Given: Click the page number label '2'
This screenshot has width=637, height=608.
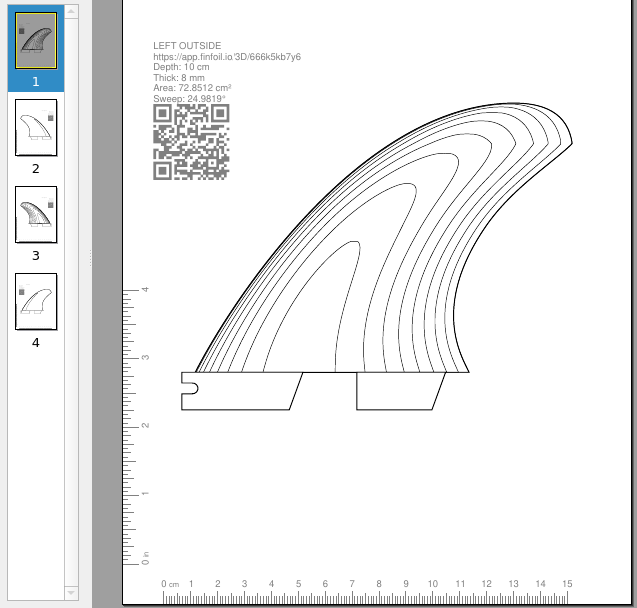Looking at the screenshot, I should (x=36, y=169).
